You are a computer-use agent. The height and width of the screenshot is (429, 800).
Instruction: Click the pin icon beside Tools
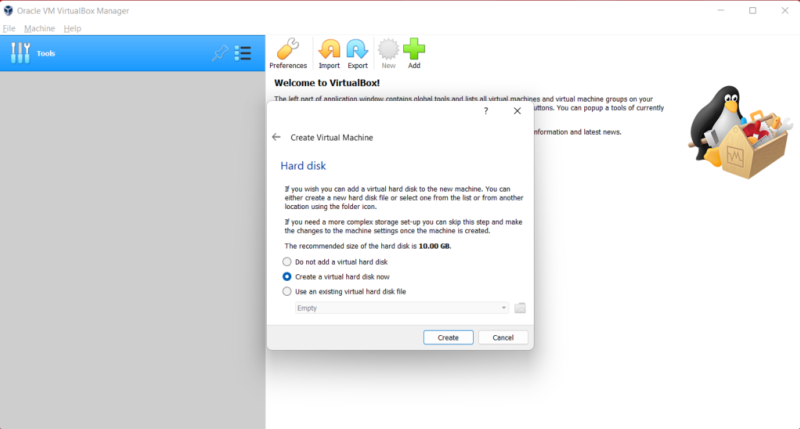point(220,53)
